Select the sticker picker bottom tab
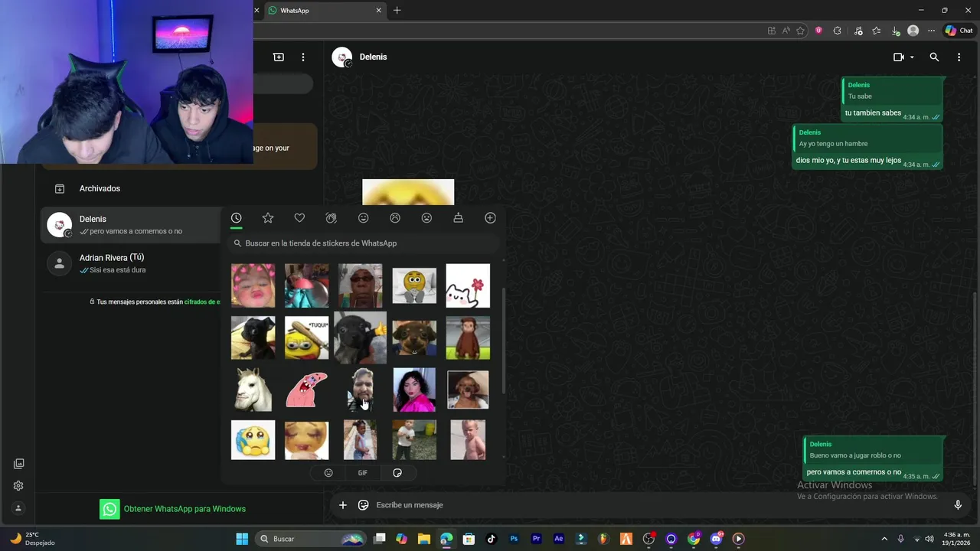980x551 pixels. pos(397,473)
